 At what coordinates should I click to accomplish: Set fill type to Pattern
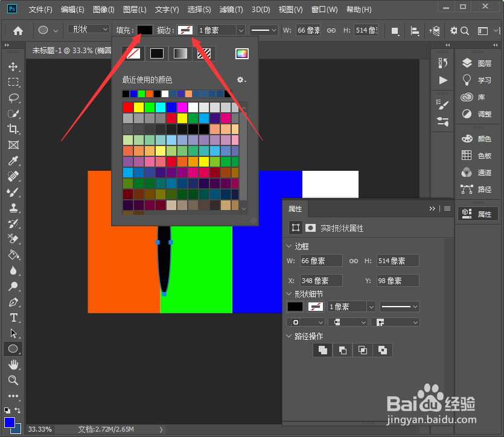(x=204, y=53)
